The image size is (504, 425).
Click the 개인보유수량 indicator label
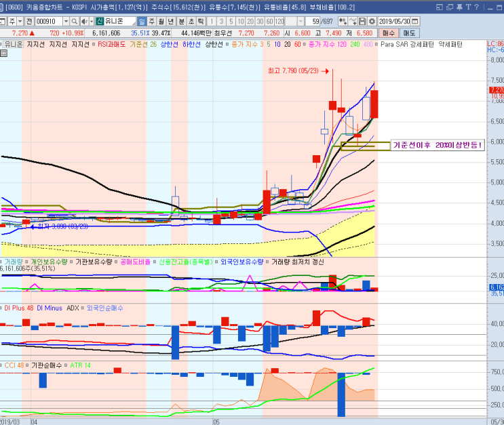[x=49, y=262]
